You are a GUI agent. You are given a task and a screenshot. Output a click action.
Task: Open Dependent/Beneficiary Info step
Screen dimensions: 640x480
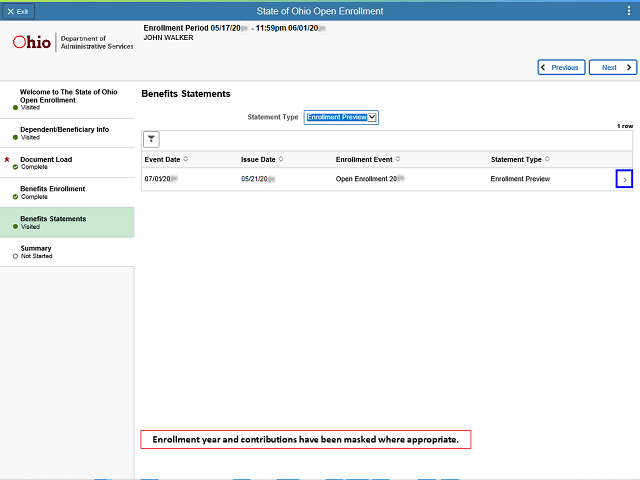pos(67,133)
